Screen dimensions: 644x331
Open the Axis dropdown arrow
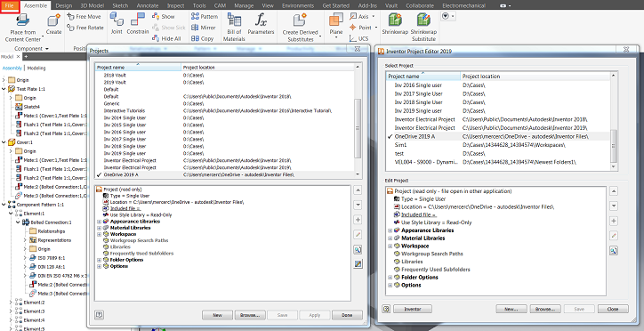pos(374,17)
